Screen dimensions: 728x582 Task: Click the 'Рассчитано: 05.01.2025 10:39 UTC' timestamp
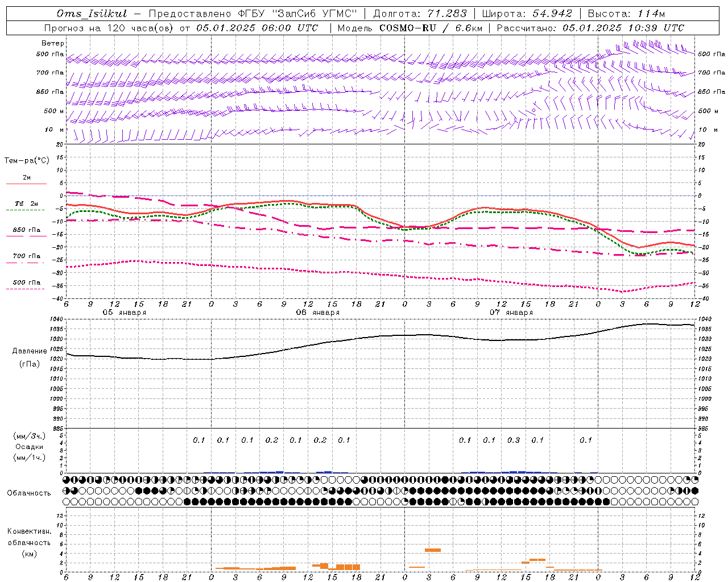click(x=590, y=28)
